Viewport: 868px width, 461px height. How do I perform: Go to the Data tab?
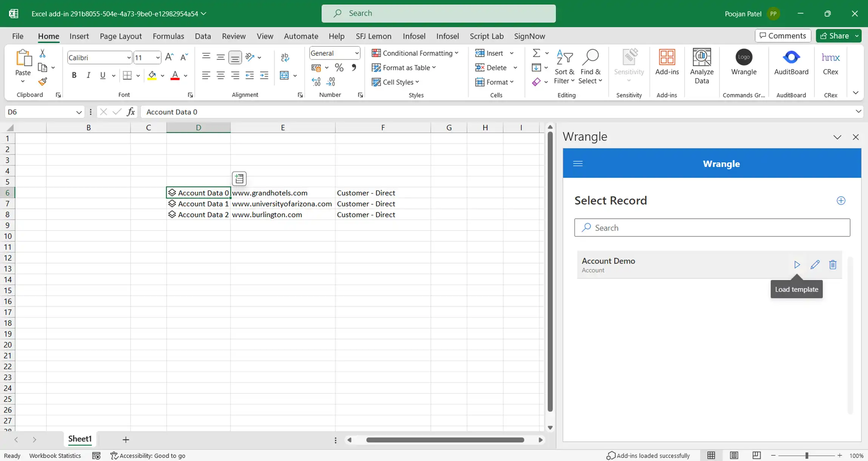(203, 36)
